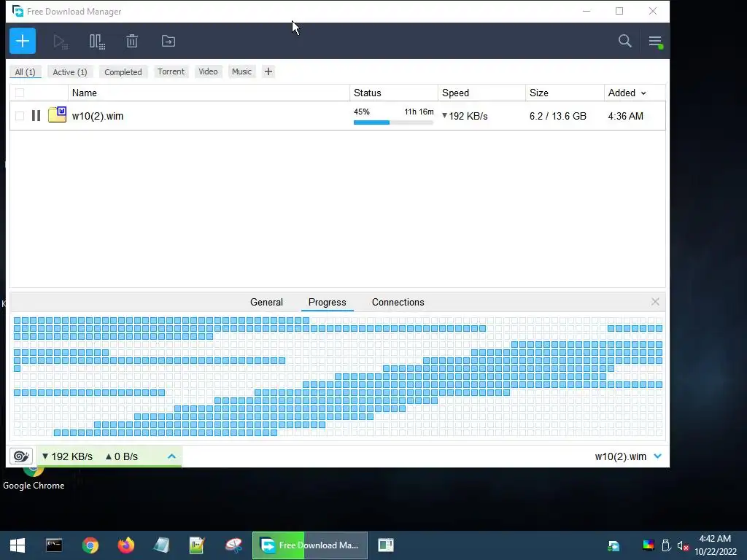This screenshot has height=560, width=747.
Task: Expand the speed limit chevron in status bar
Action: pyautogui.click(x=172, y=456)
